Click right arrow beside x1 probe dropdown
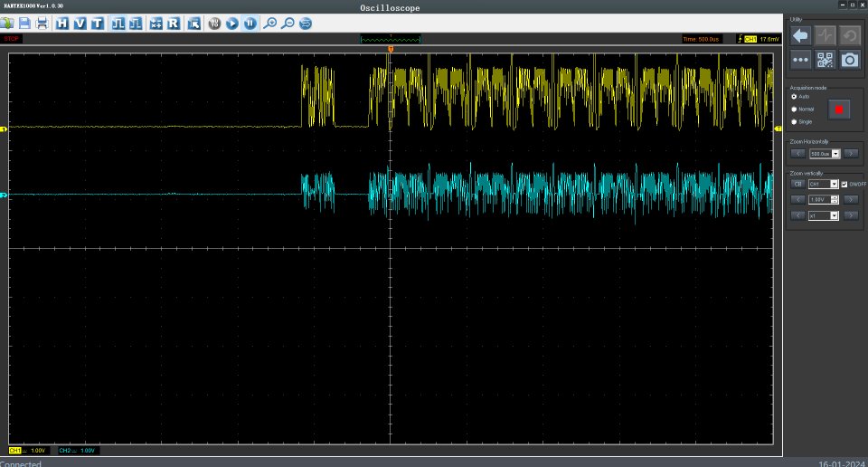The width and height of the screenshot is (868, 467). [851, 215]
